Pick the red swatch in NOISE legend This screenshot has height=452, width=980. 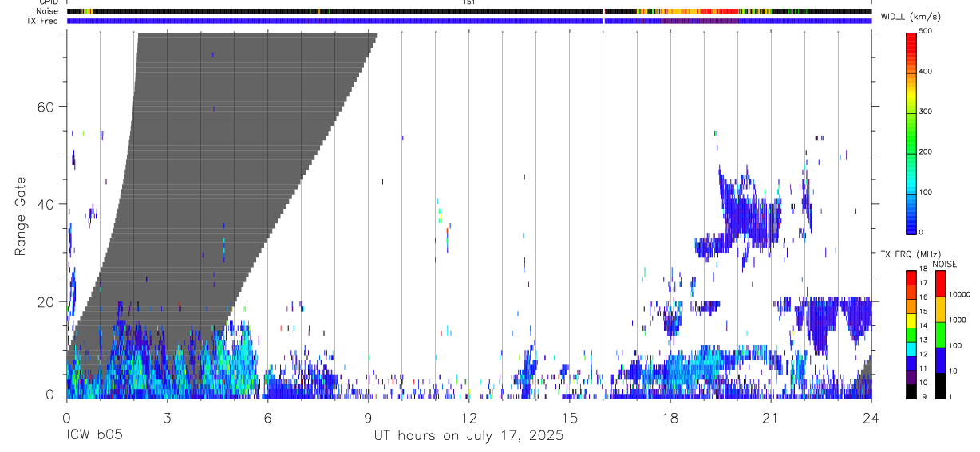[x=940, y=284]
